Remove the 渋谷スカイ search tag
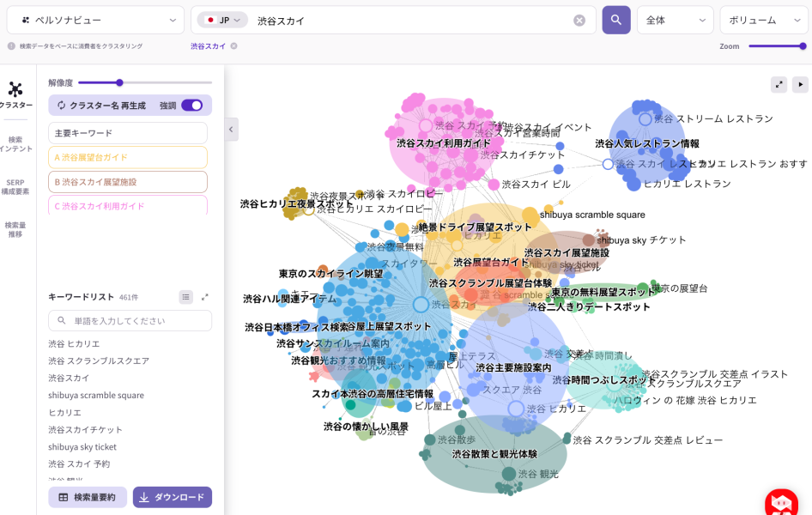812x515 pixels. (233, 46)
